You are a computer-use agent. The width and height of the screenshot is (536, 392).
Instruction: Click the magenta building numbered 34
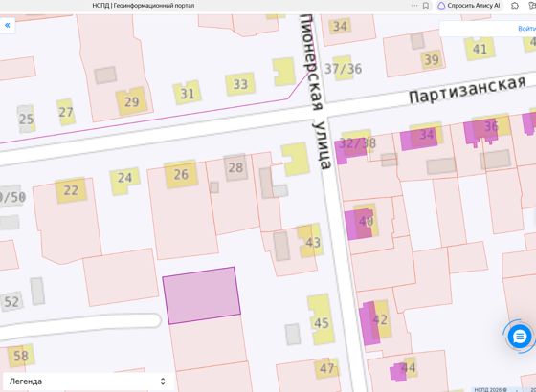(418, 139)
